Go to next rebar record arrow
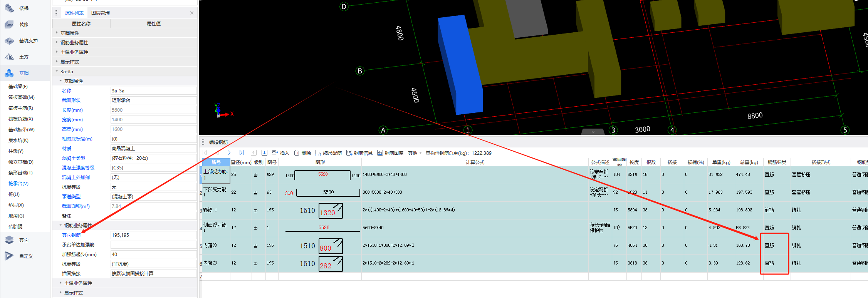This screenshot has height=298, width=868. tap(229, 153)
